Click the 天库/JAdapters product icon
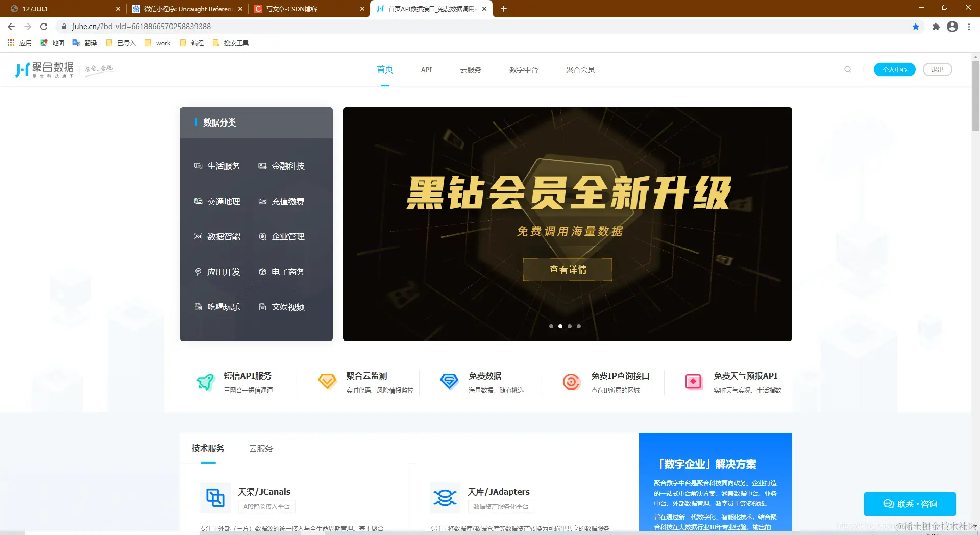Screen dimensions: 980x535 coord(445,497)
